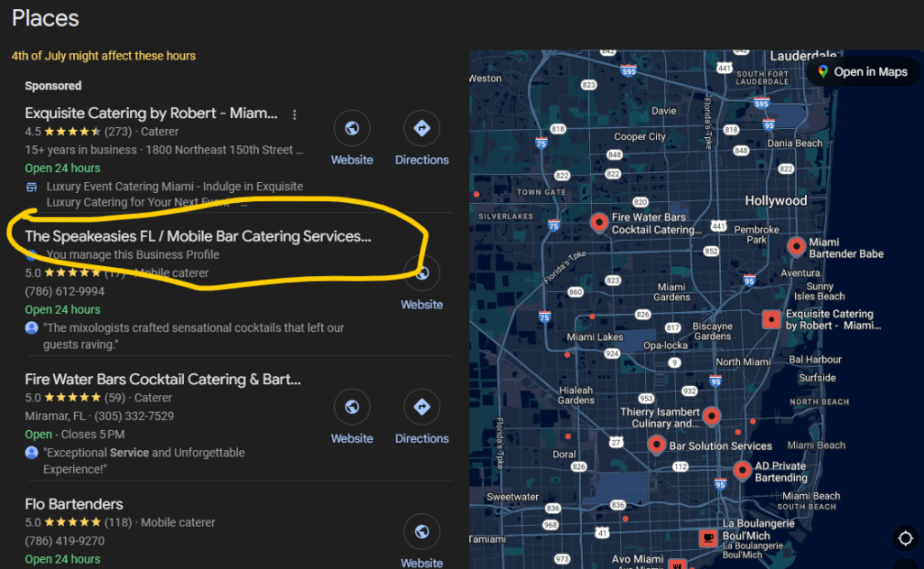924x569 pixels.
Task: Click Directions icon for Fire Water Bars
Action: 421,407
